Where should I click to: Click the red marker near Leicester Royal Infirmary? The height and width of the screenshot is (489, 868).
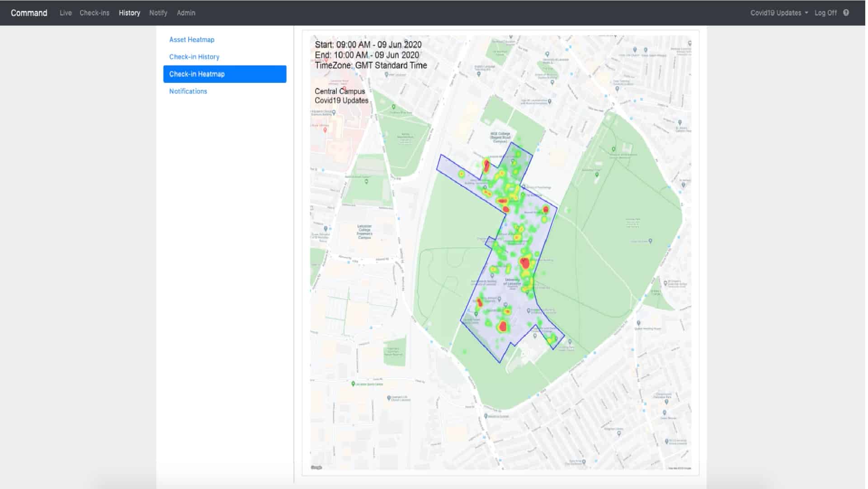pyautogui.click(x=325, y=130)
